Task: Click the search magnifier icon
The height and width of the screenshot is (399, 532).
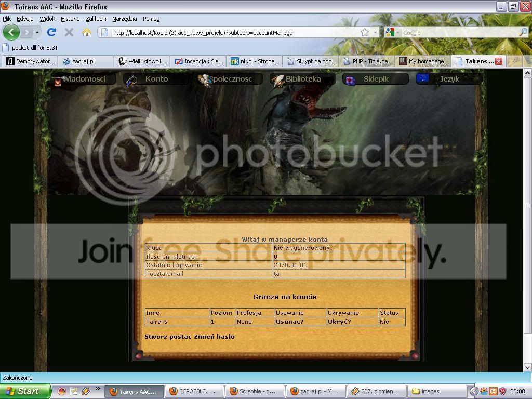Action: pyautogui.click(x=523, y=32)
